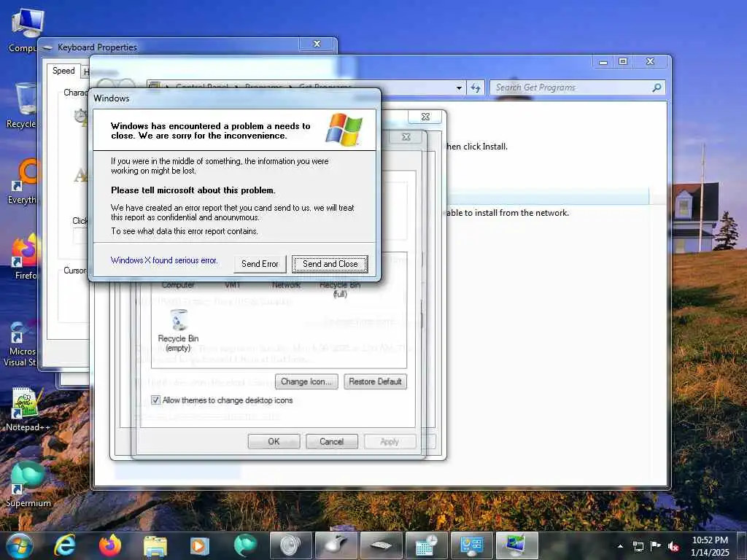Show hidden tray icons arrow
Image resolution: width=747 pixels, height=560 pixels.
tap(620, 546)
